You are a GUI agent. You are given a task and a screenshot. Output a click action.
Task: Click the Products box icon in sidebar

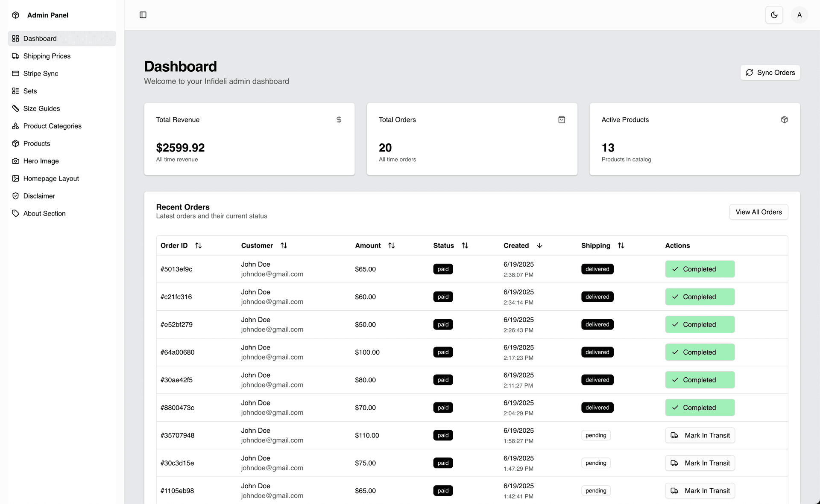coord(16,143)
